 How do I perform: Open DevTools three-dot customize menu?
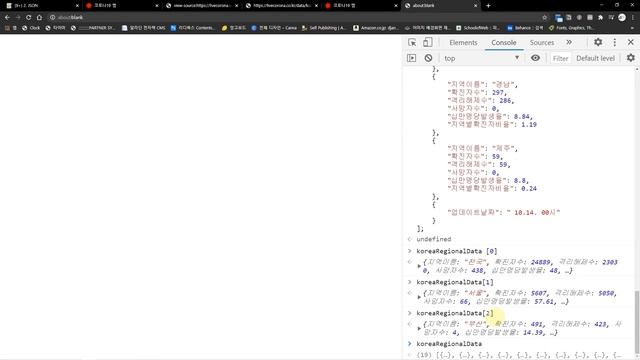click(x=615, y=42)
